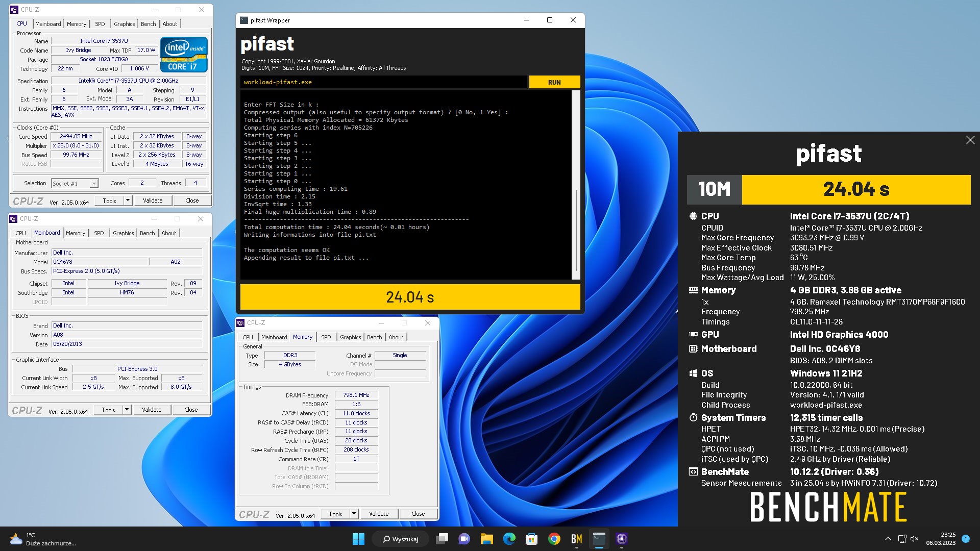Switch to Mainboard tab in top CPU-Z window

pyautogui.click(x=48, y=24)
